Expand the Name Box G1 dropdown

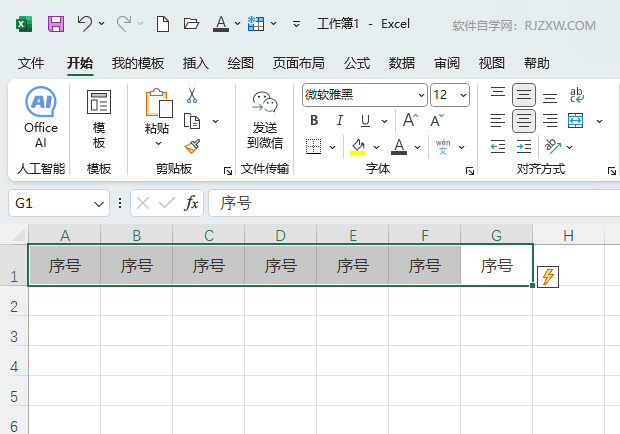[98, 204]
